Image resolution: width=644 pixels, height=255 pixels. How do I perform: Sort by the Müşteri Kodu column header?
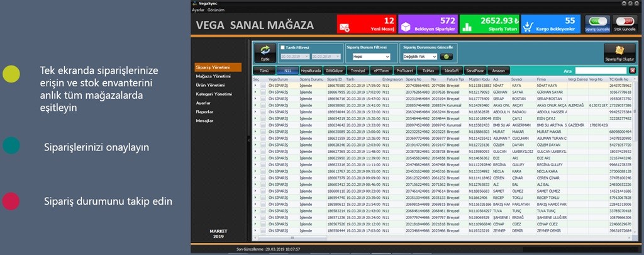[480, 79]
